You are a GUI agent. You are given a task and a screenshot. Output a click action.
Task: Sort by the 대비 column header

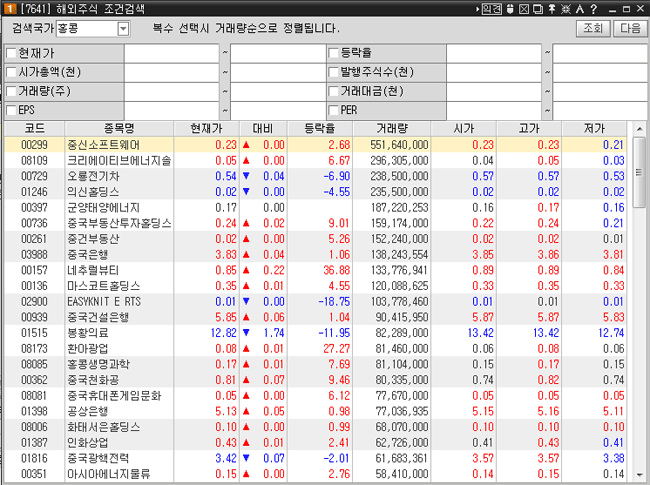(263, 129)
